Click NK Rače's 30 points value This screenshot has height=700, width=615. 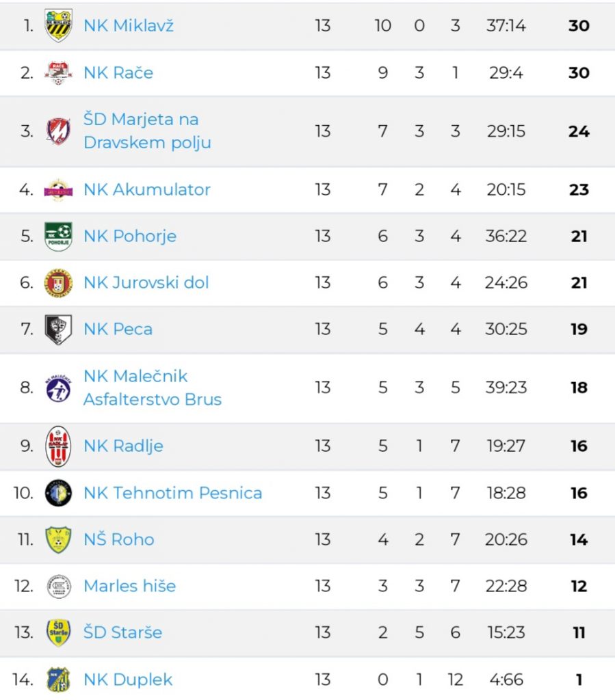(579, 72)
